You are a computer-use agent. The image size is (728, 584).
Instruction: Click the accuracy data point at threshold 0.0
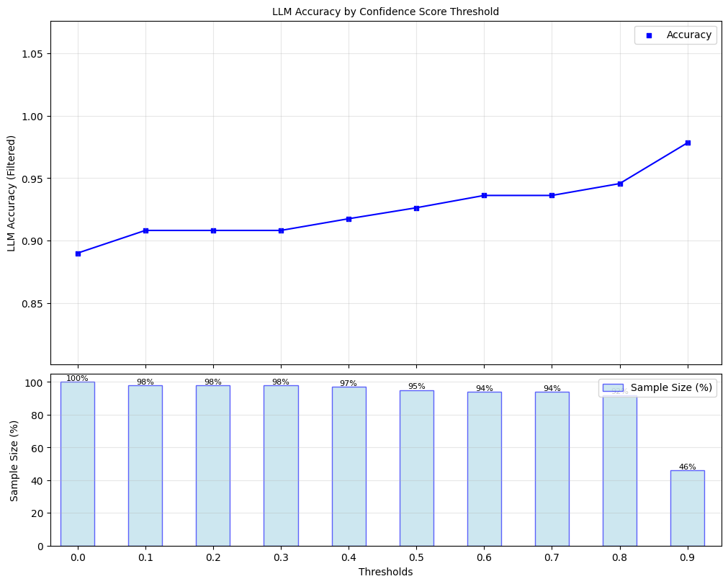[x=78, y=253]
